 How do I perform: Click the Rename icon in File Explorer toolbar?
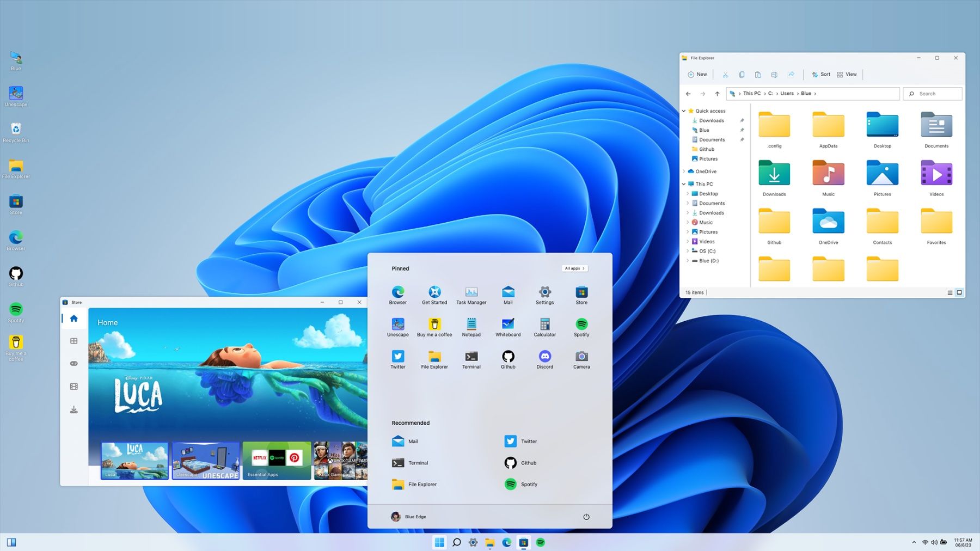click(x=774, y=74)
